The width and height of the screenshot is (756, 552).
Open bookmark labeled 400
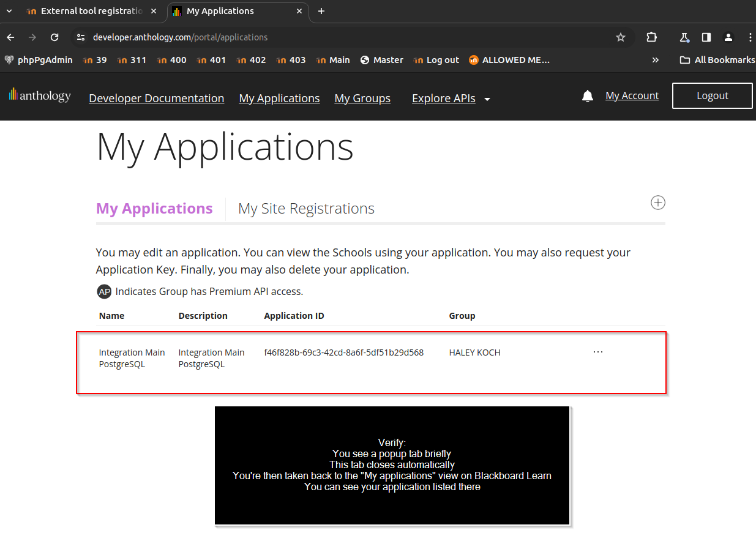coord(171,60)
